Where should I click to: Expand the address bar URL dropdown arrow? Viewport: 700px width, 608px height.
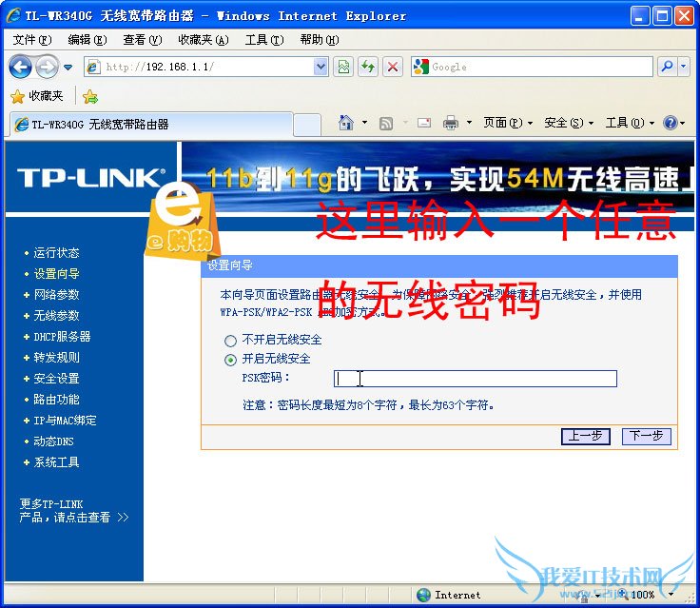(x=321, y=67)
